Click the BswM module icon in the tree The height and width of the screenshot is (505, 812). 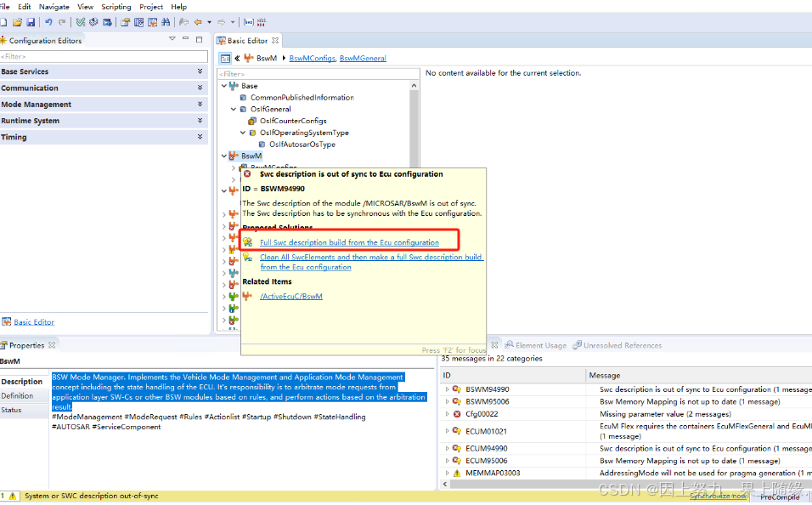tap(234, 156)
